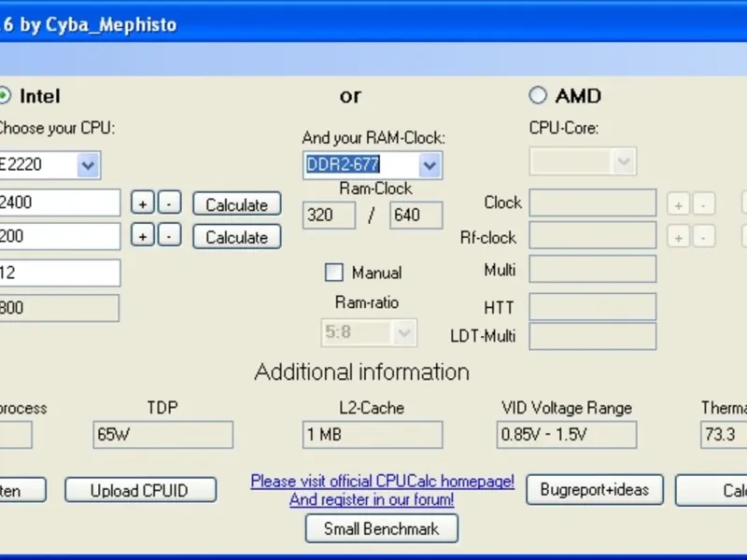This screenshot has height=560, width=747.
Task: Click the Ram-Clock field showing 320
Action: click(x=329, y=216)
